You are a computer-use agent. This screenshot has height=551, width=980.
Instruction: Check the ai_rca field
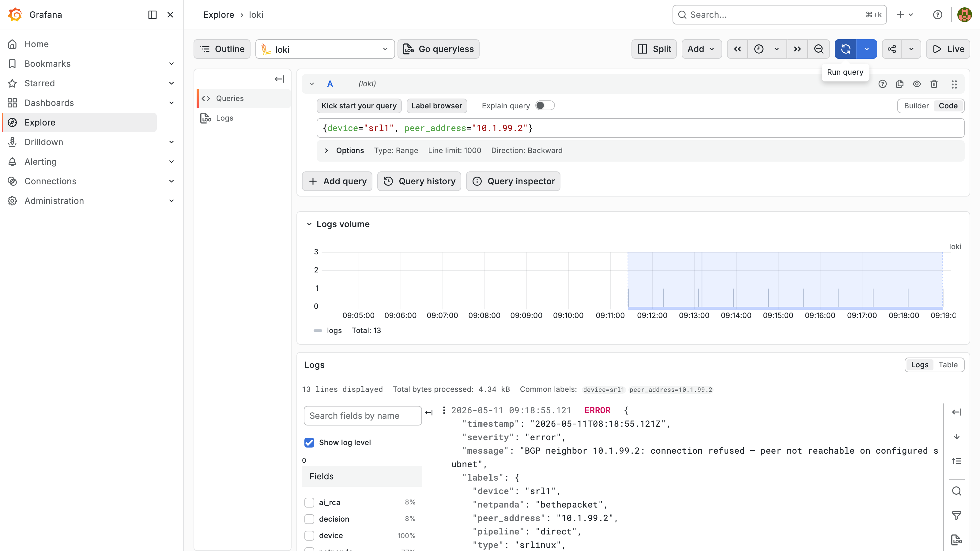point(309,503)
